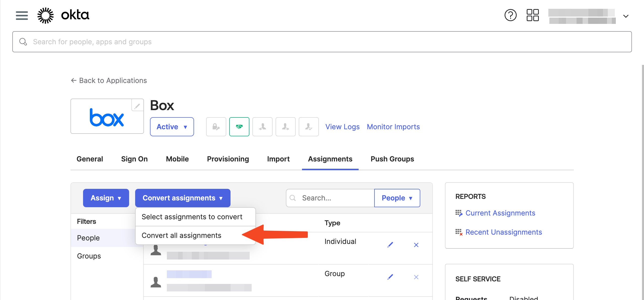644x300 pixels.
Task: Click the Type column header
Action: (332, 223)
